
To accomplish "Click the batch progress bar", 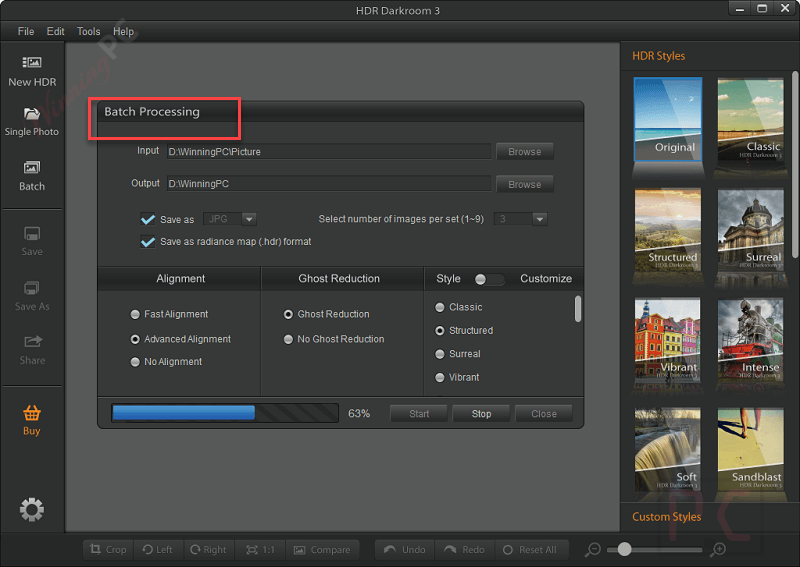I will click(225, 413).
